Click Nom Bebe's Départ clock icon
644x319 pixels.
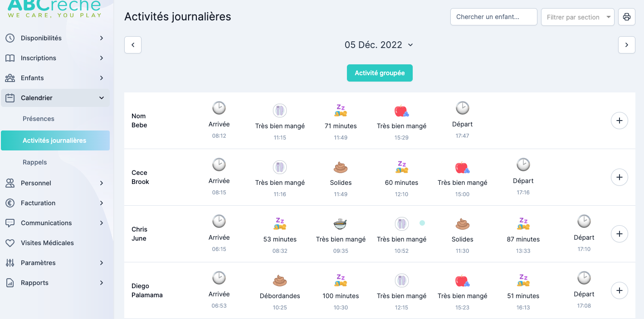(x=462, y=108)
